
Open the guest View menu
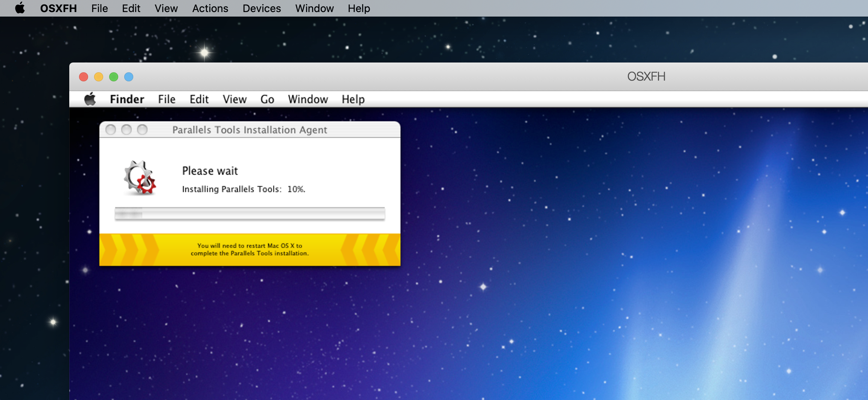(235, 99)
